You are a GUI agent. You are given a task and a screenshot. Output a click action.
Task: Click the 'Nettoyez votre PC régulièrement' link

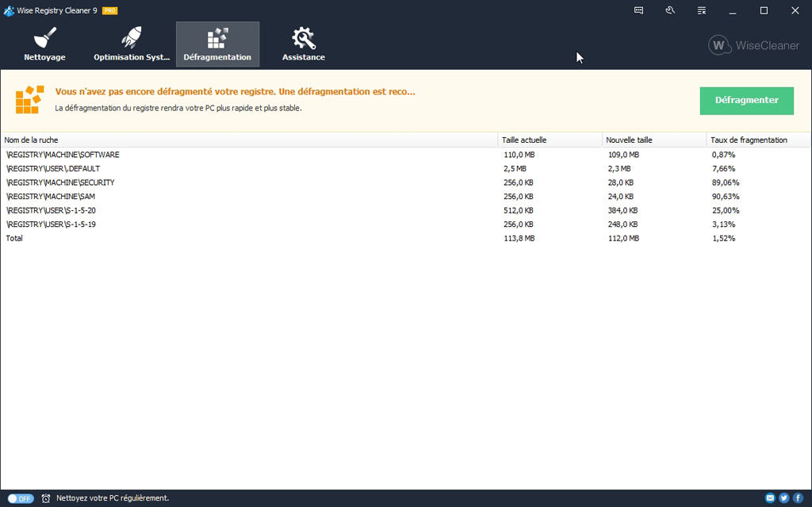112,498
